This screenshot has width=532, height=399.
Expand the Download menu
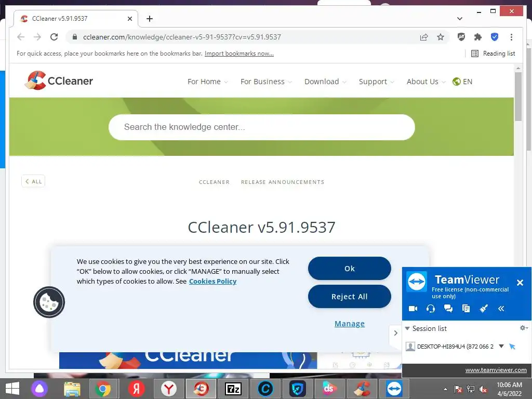(x=325, y=82)
